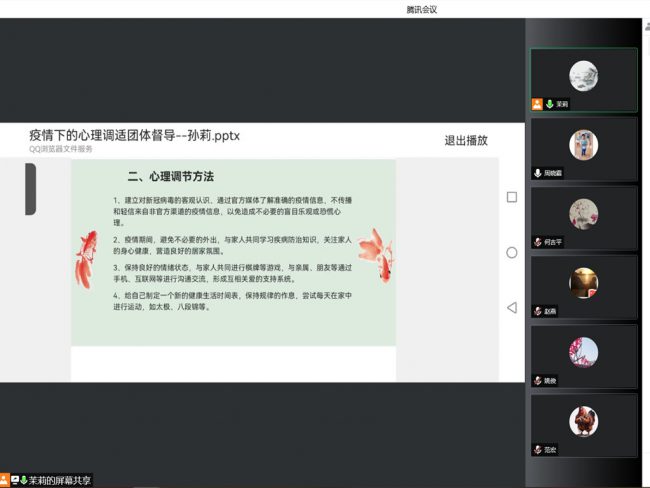Image resolution: width=650 pixels, height=488 pixels.
Task: Click the microphone icon on 周晓霞's tile
Action: pyautogui.click(x=538, y=173)
